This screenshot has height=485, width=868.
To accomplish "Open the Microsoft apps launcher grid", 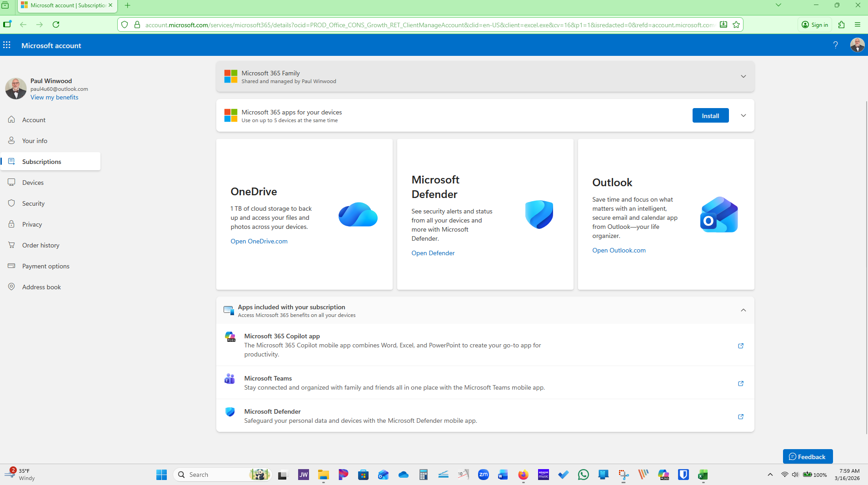I will coord(7,45).
